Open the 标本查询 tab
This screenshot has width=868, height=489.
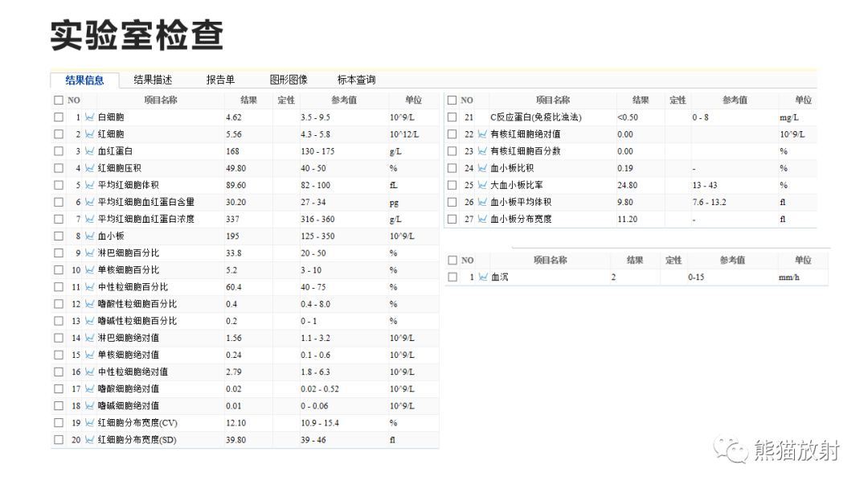(x=357, y=80)
